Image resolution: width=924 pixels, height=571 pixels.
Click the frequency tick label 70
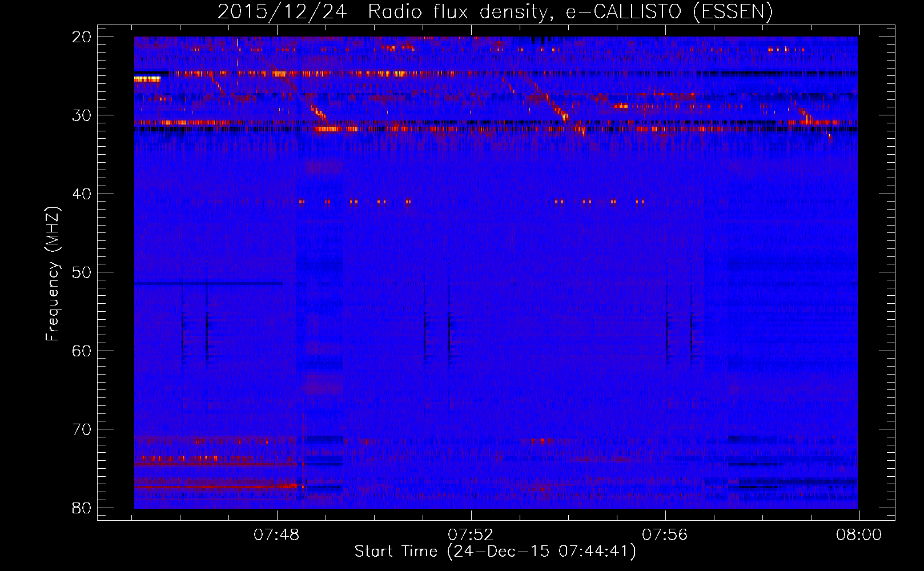[x=82, y=429]
